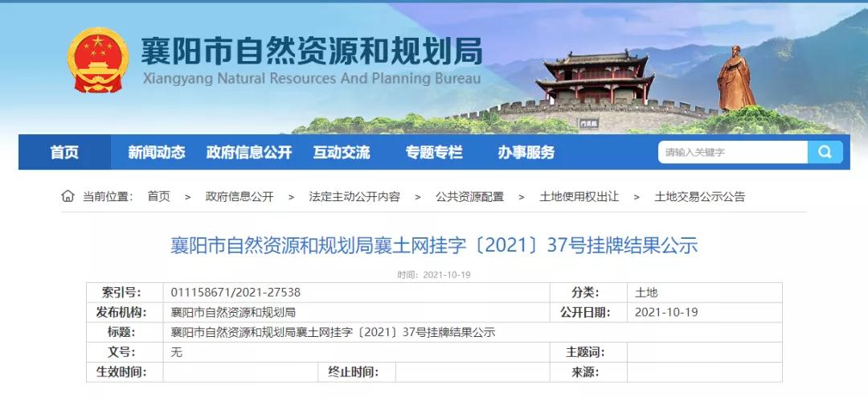Screen dimensions: 868x398
Task: Click the 分类 label cell
Action: pyautogui.click(x=588, y=293)
